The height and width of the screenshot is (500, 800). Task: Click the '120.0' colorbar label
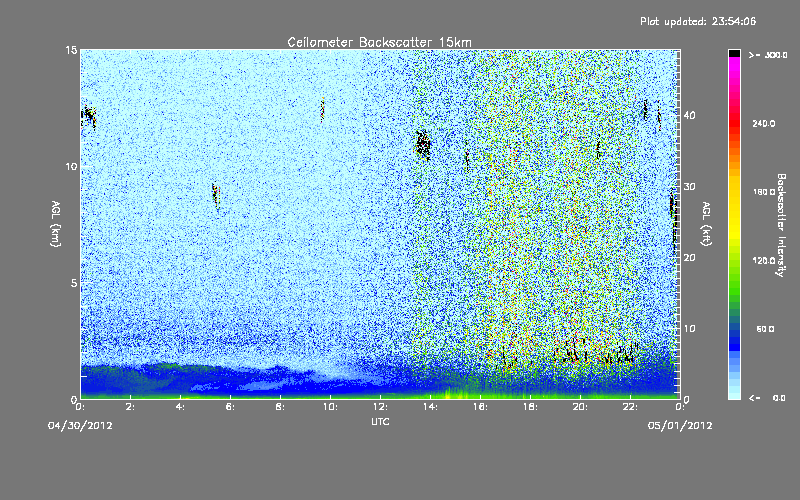coord(764,261)
